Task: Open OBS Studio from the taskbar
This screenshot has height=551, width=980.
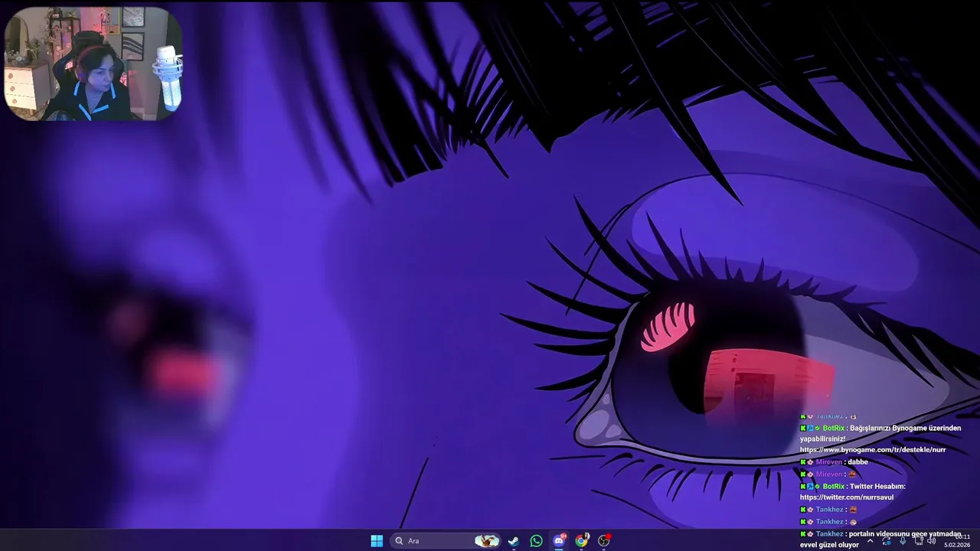Action: click(604, 541)
